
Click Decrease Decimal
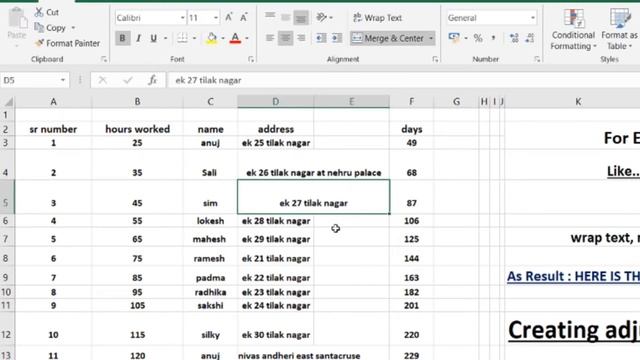pos(530,38)
